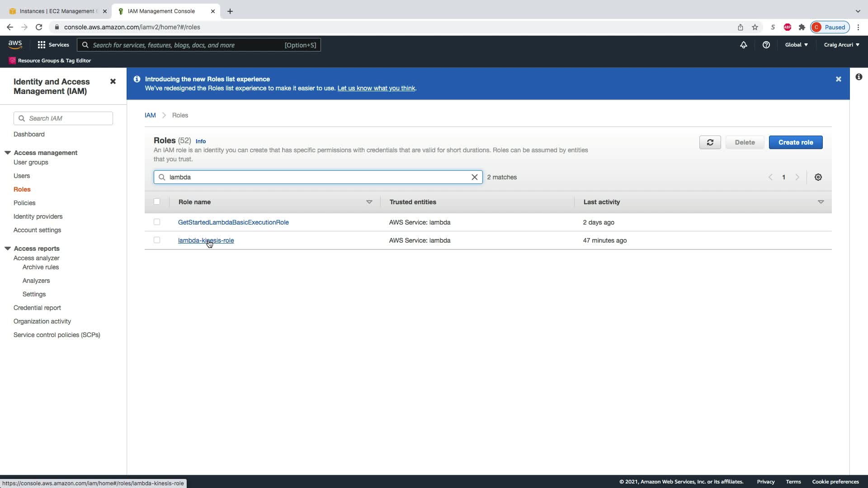Open the Global region dropdown
This screenshot has width=868, height=488.
[796, 45]
